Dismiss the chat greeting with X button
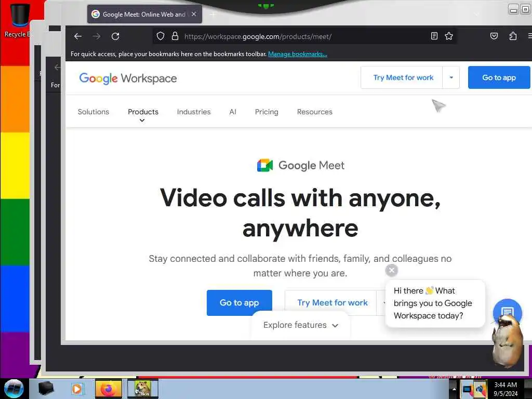 [392, 270]
